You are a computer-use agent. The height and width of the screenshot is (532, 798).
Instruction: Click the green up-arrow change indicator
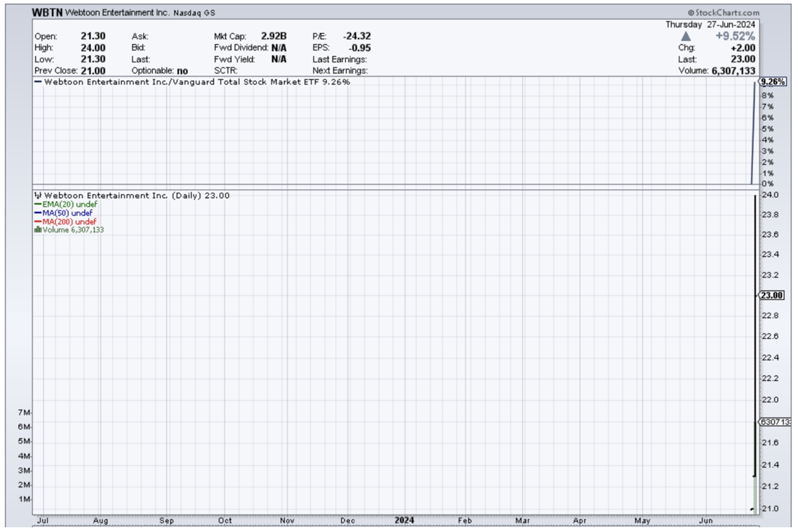(x=686, y=36)
